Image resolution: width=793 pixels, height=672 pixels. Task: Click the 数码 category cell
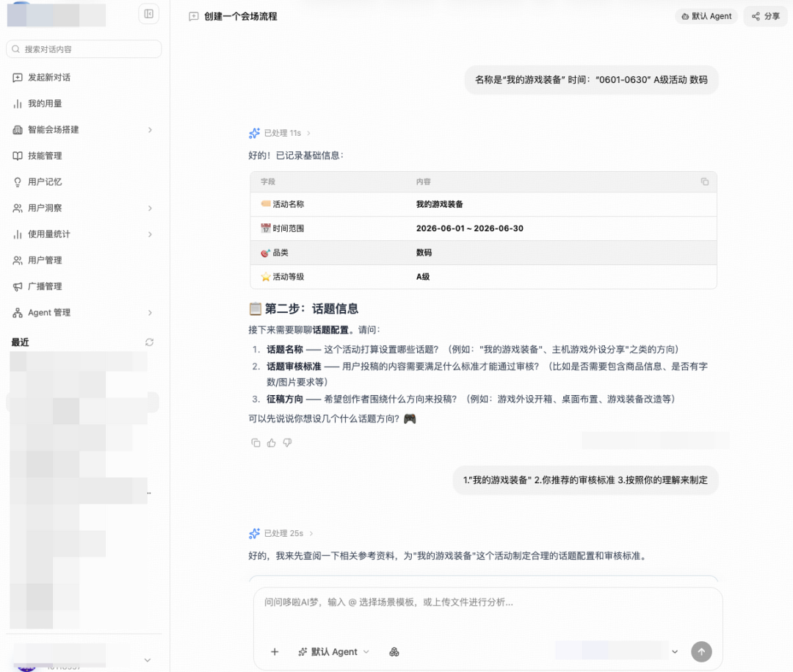(424, 253)
